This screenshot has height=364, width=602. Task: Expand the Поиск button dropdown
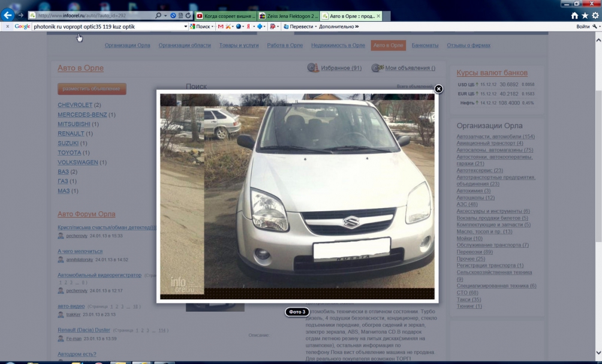coord(212,26)
